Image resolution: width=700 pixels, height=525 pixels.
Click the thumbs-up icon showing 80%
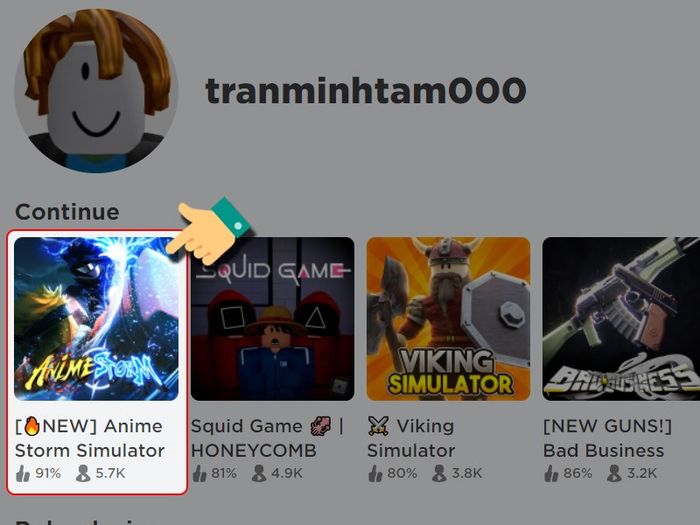pyautogui.click(x=375, y=473)
